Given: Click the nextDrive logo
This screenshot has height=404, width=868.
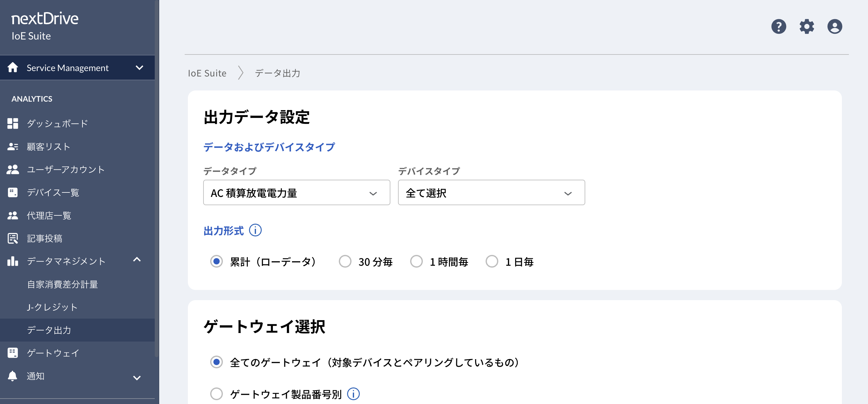Looking at the screenshot, I should click(45, 18).
